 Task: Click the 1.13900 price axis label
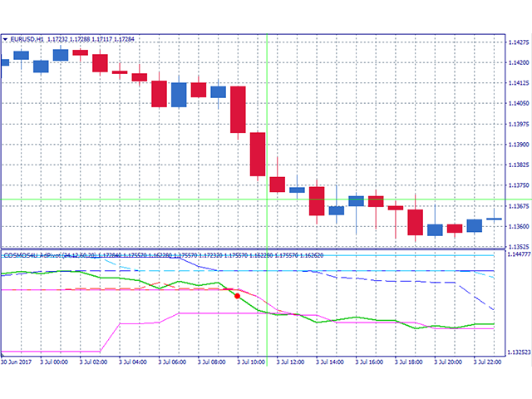click(517, 144)
